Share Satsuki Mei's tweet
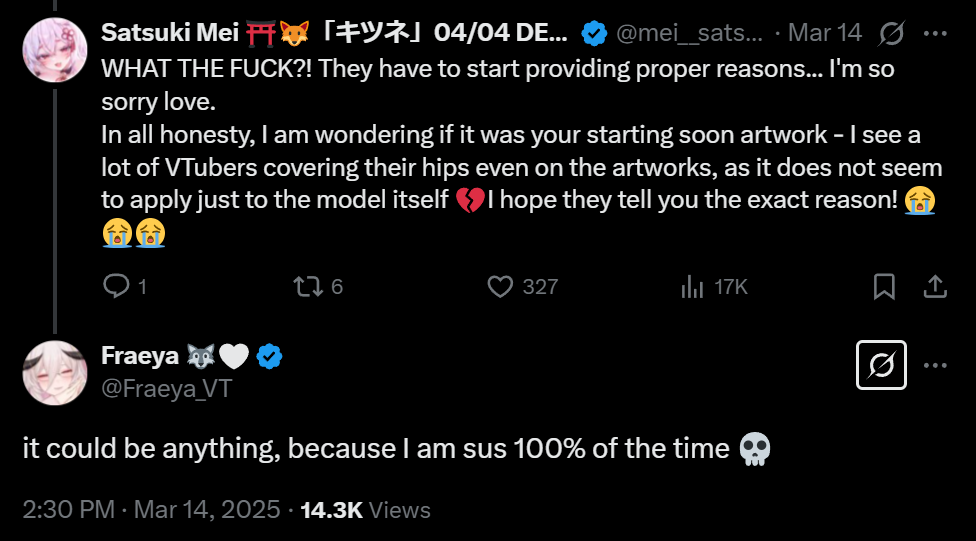The width and height of the screenshot is (976, 541). point(935,287)
